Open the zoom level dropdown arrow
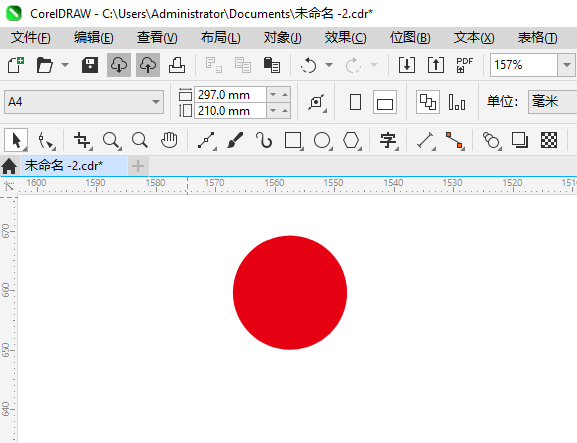Viewport: 577px width, 443px height. pos(567,65)
